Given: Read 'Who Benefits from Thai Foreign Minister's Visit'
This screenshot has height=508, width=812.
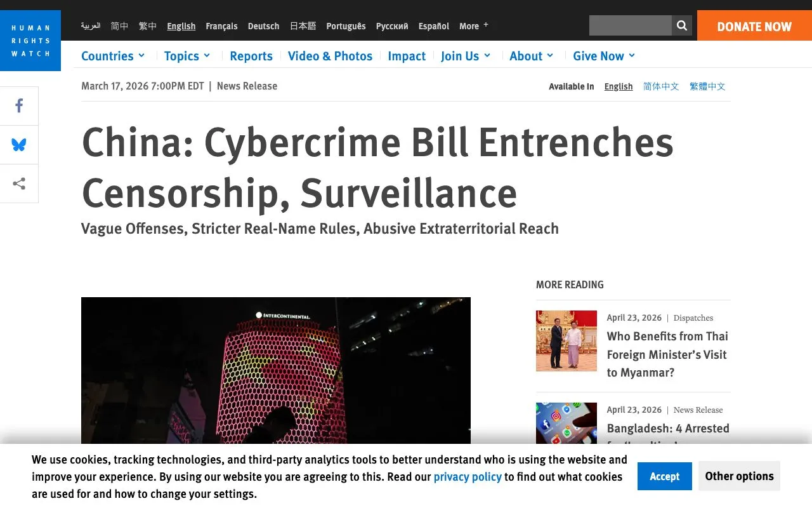Looking at the screenshot, I should click(x=667, y=354).
